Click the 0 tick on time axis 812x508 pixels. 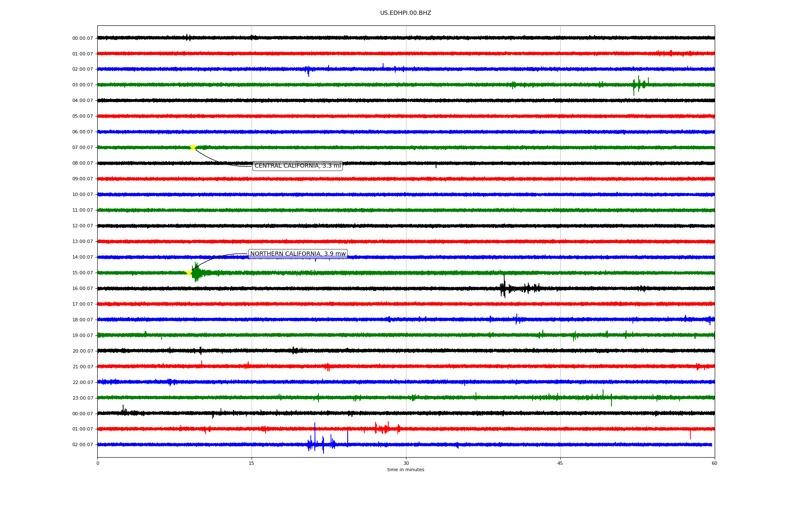(x=98, y=463)
